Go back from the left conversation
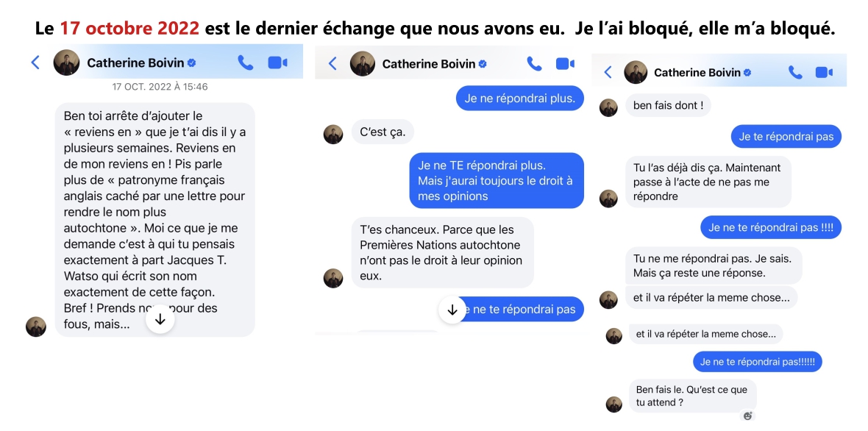Screen dimensions: 868x431 pos(35,63)
